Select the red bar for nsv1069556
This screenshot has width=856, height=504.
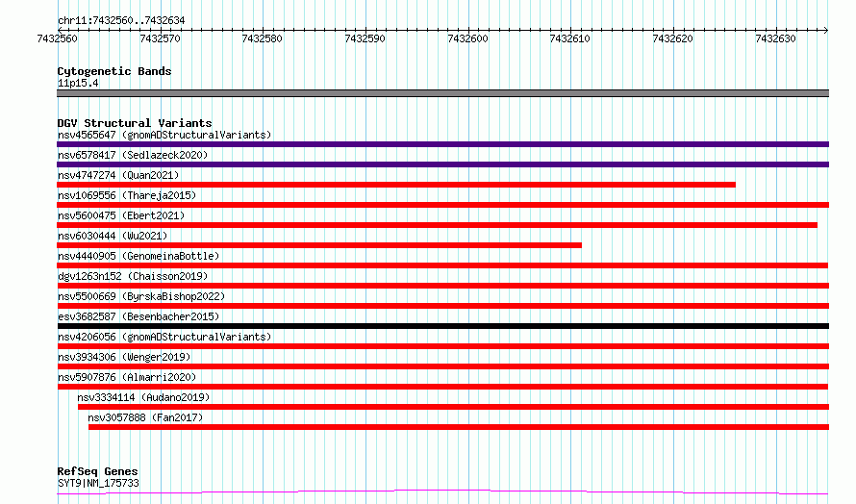442,205
